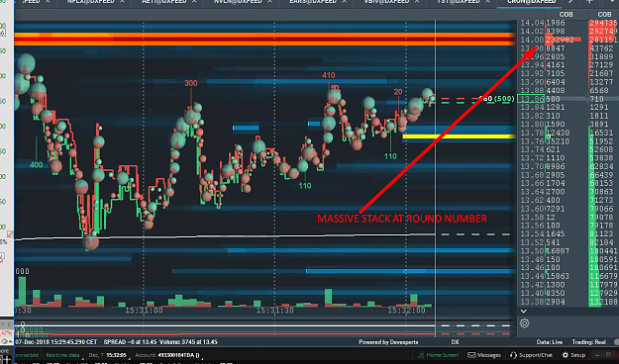Click the 13.50 row with size 16887
This screenshot has width=619, height=364.
568,251
